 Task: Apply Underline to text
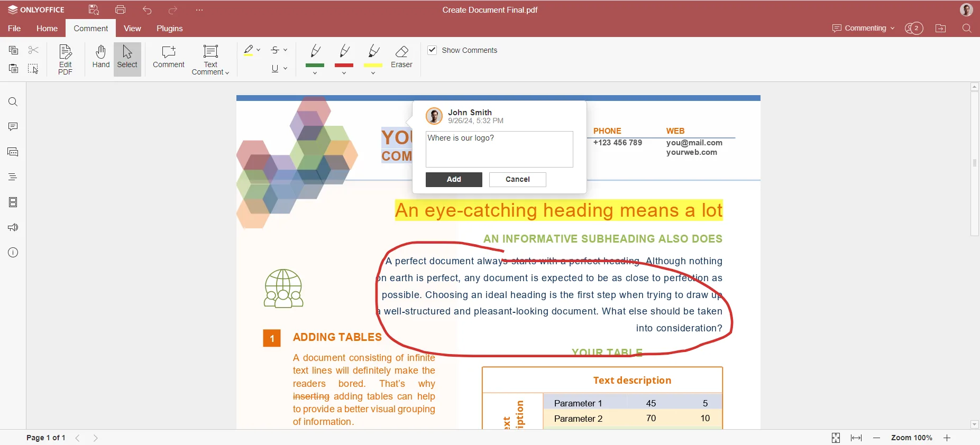click(x=275, y=69)
